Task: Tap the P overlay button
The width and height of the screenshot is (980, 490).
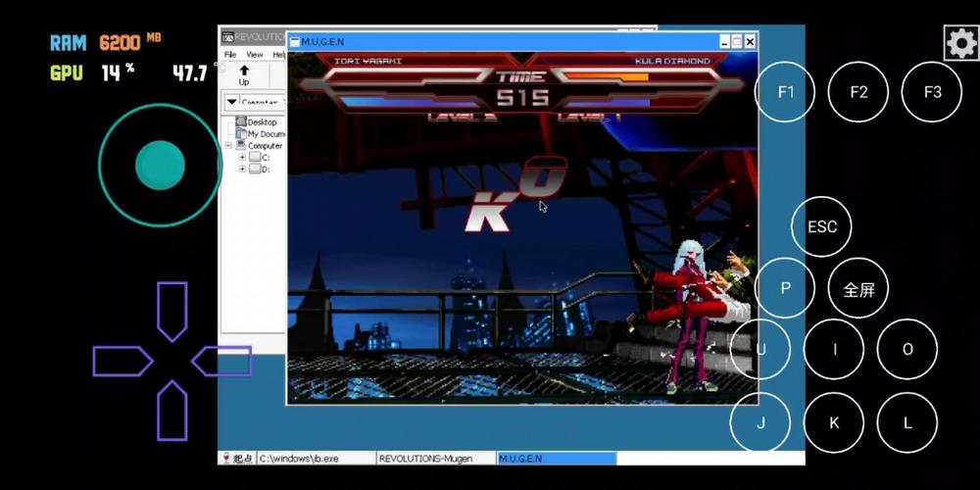Action: pyautogui.click(x=785, y=288)
